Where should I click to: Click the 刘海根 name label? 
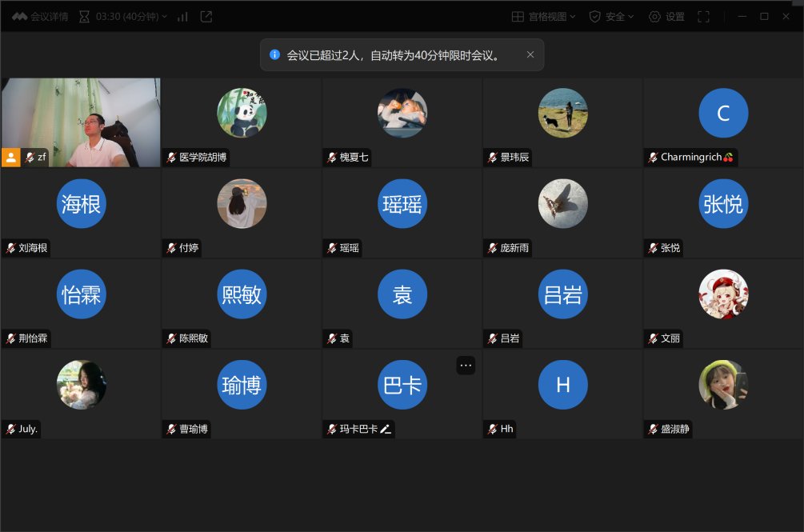33,248
